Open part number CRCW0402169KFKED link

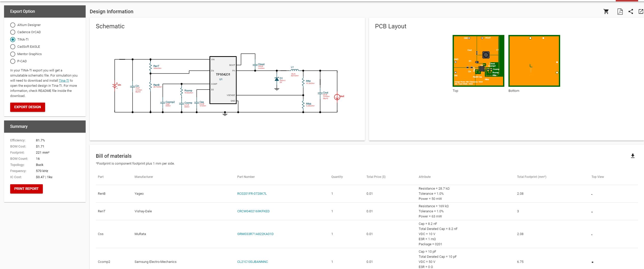pyautogui.click(x=253, y=211)
